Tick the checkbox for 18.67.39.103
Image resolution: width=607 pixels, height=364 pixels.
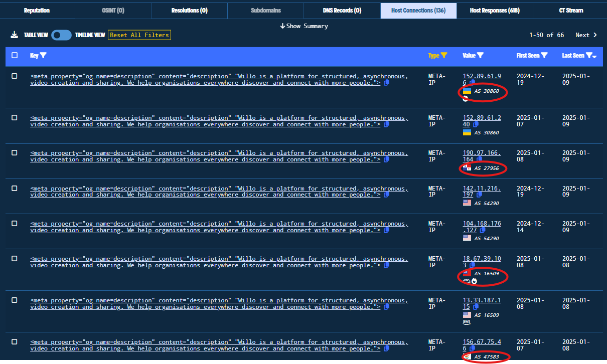(15, 259)
